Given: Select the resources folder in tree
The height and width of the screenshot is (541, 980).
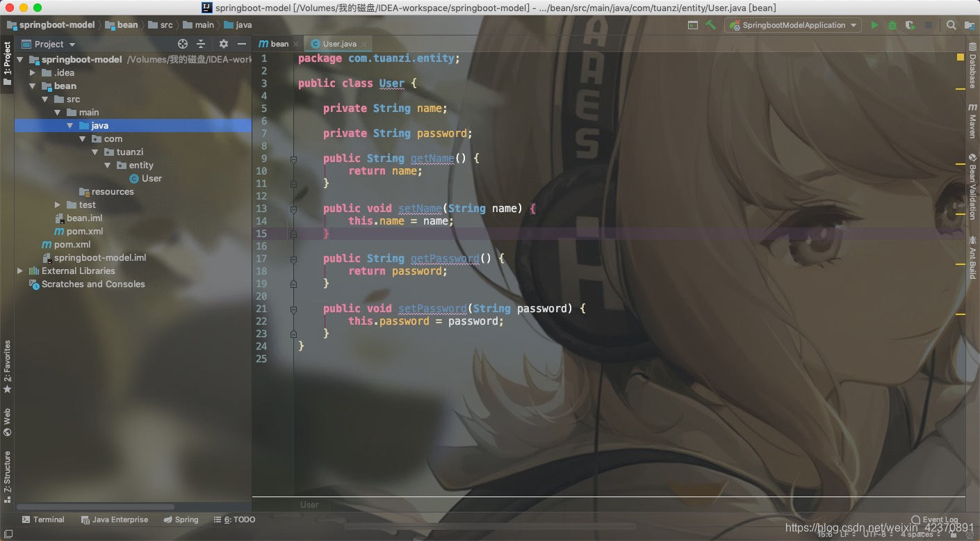Looking at the screenshot, I should pos(106,192).
